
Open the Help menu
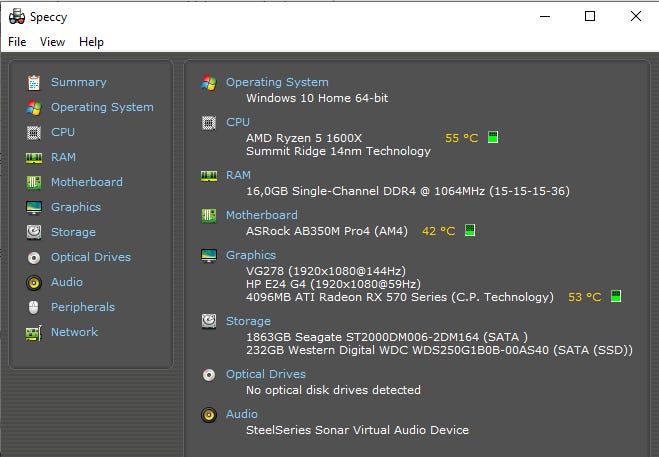point(91,42)
